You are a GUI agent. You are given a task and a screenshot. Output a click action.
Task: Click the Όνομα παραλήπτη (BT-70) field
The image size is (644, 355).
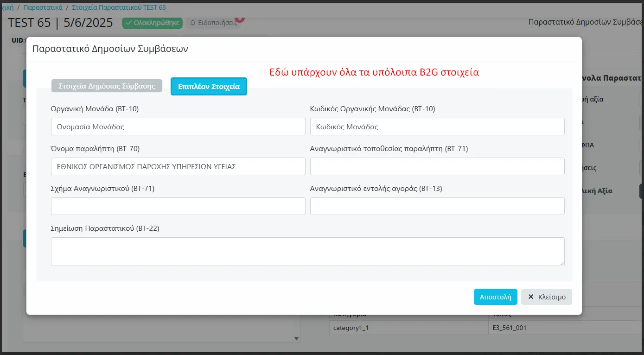(x=178, y=166)
